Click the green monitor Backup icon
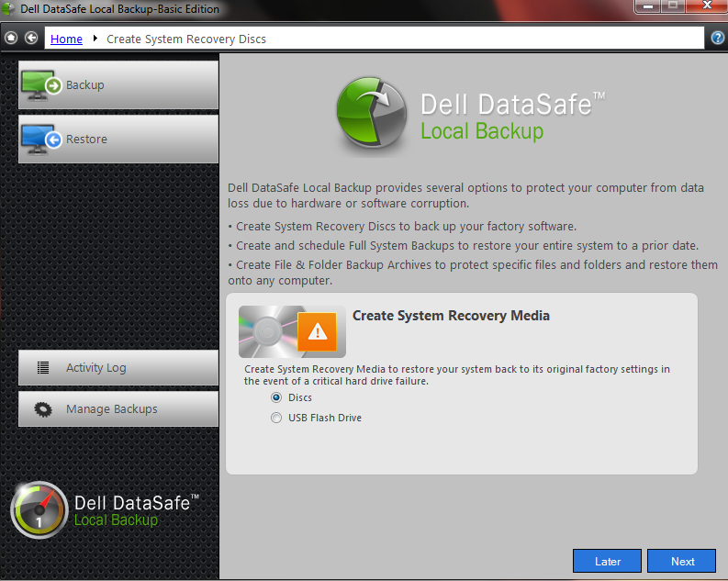Image resolution: width=728 pixels, height=581 pixels. coord(41,85)
